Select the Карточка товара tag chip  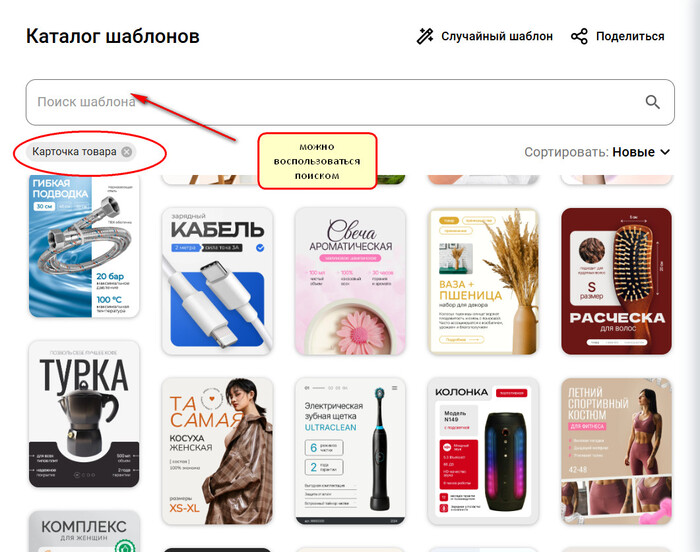[74, 152]
